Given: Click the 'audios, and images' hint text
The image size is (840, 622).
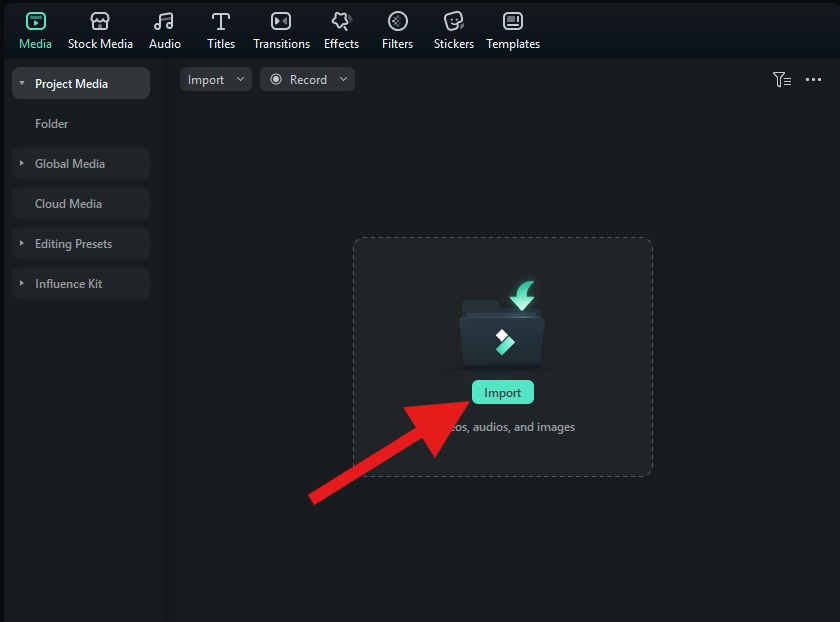Looking at the screenshot, I should (523, 427).
